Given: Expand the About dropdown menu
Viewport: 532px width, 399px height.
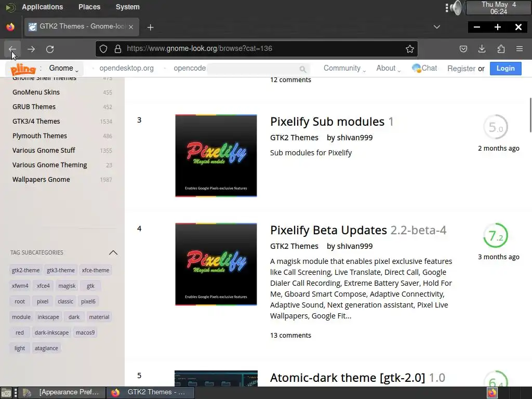Looking at the screenshot, I should point(389,68).
